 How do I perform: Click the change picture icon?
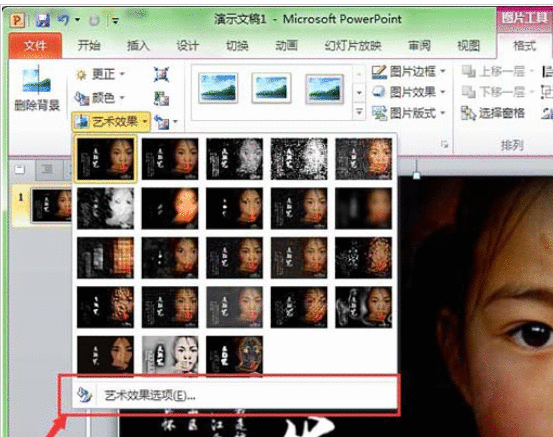click(x=162, y=98)
